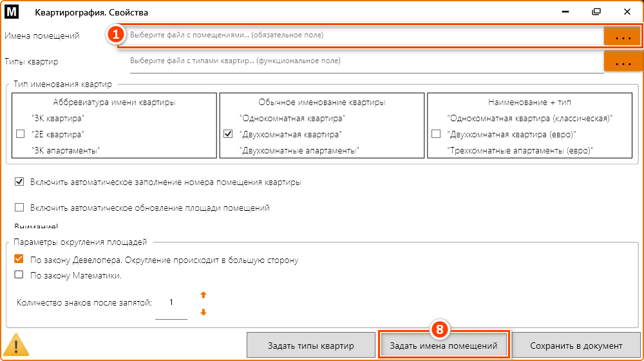Click the decimal places number field

[171, 303]
